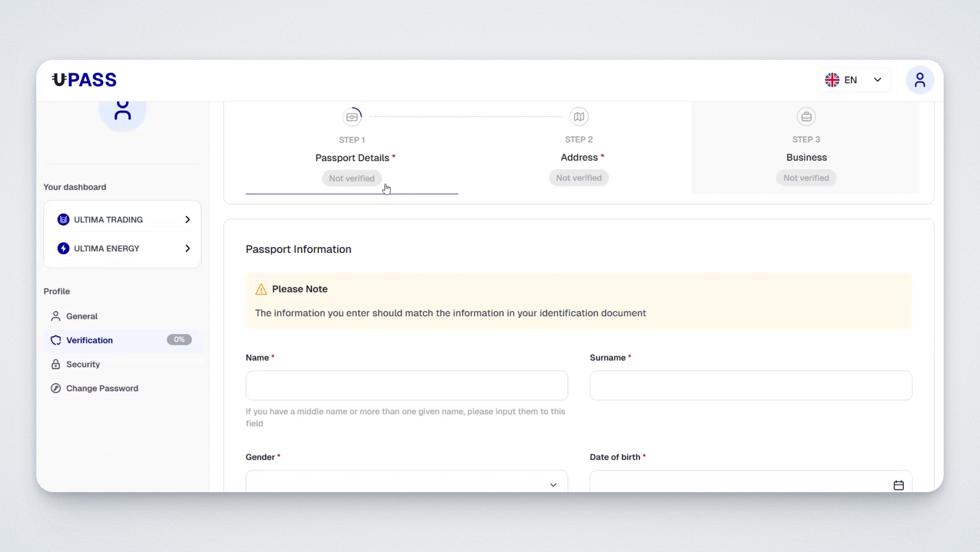Click the Ultima Trading icon

pos(63,219)
